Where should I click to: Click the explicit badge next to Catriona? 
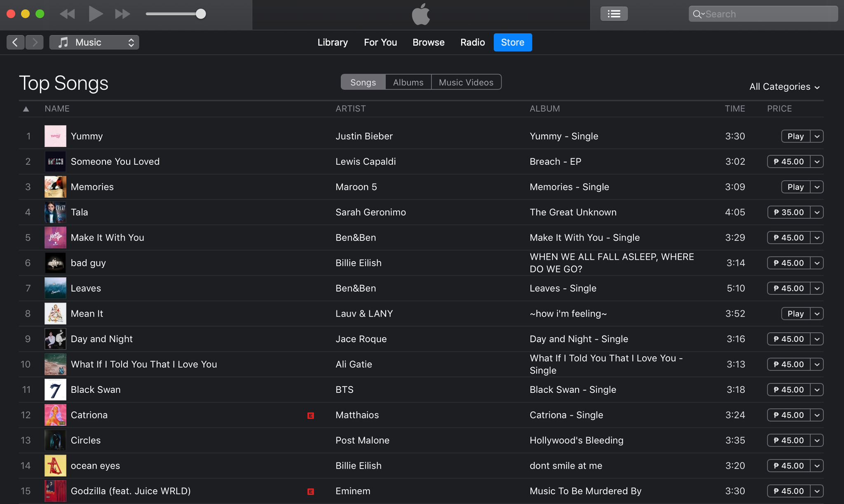coord(311,415)
